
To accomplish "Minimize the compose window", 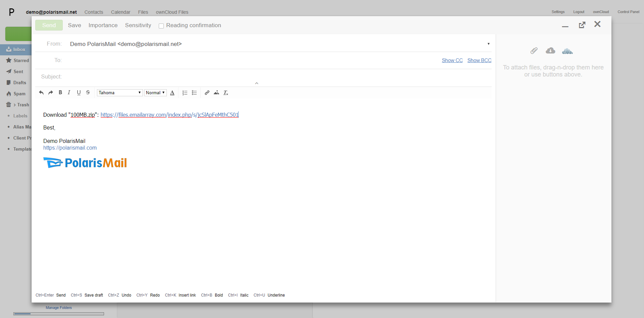I will (565, 26).
